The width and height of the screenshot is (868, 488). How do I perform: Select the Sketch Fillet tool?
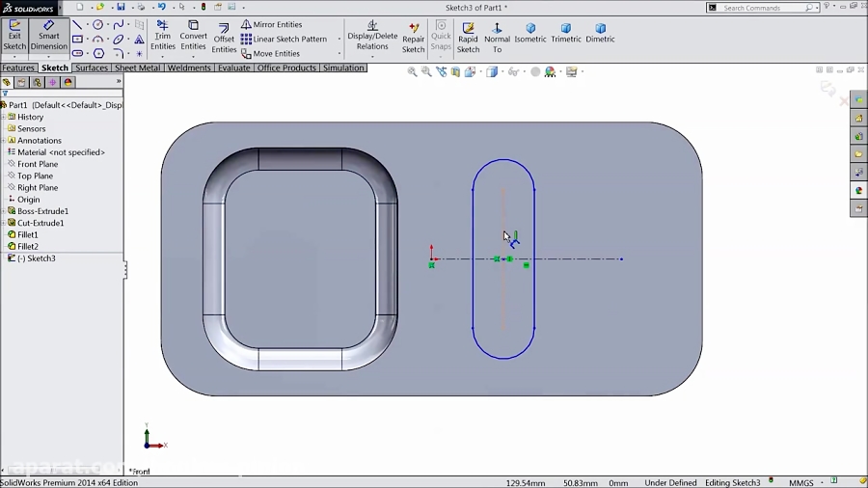tap(118, 54)
